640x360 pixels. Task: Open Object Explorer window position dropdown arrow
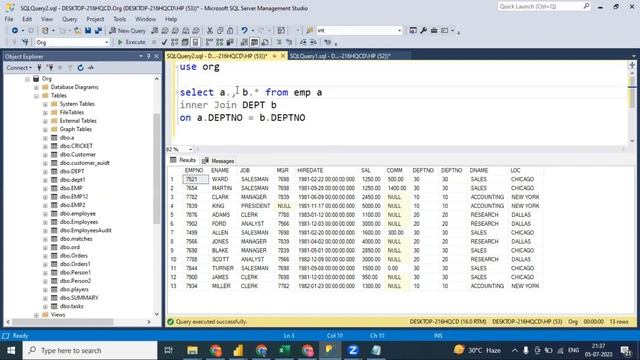click(141, 56)
